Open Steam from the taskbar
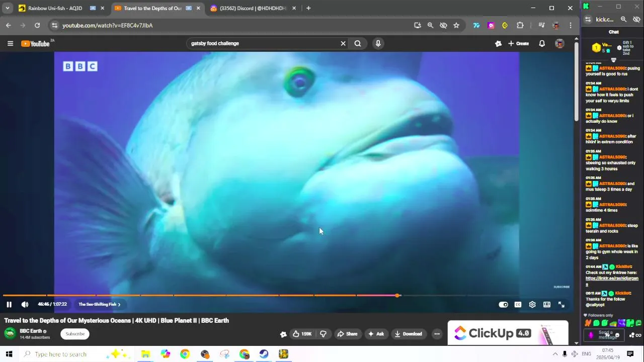 [x=264, y=354]
